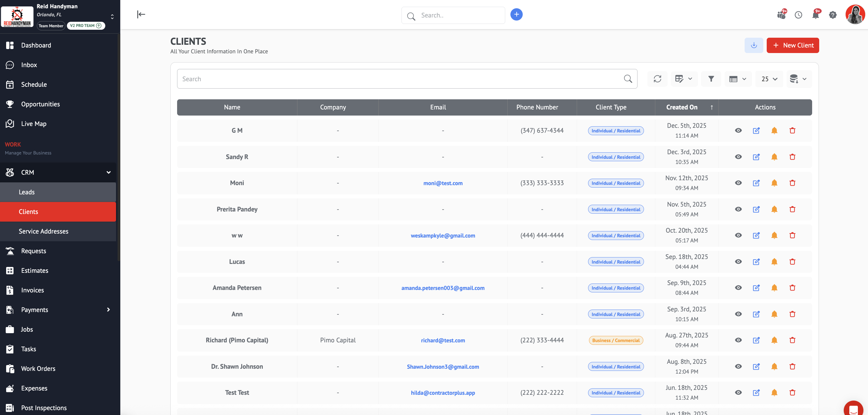Open the 25 rows-per-page dropdown
This screenshot has width=868, height=415.
point(769,79)
